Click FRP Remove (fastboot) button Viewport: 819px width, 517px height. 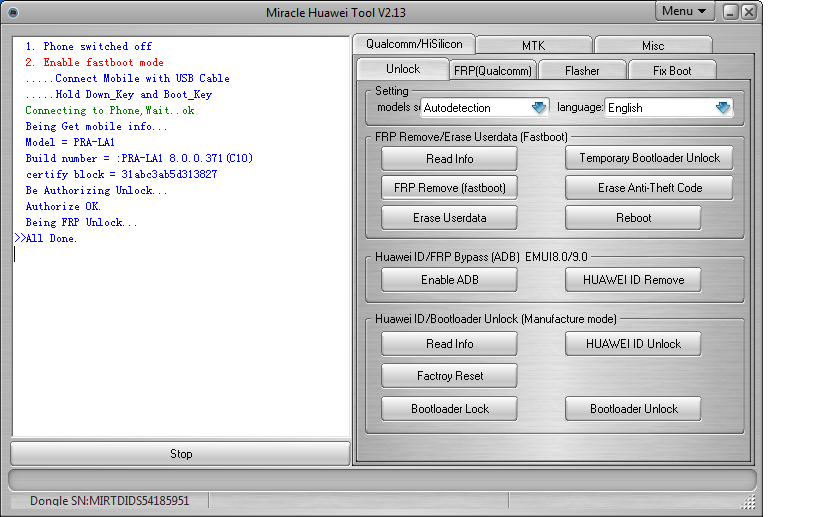point(449,187)
